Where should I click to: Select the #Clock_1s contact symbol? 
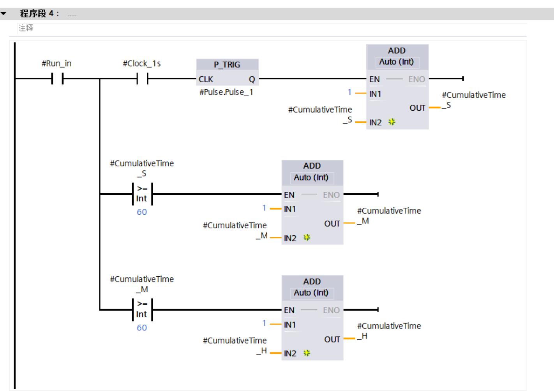pos(142,79)
